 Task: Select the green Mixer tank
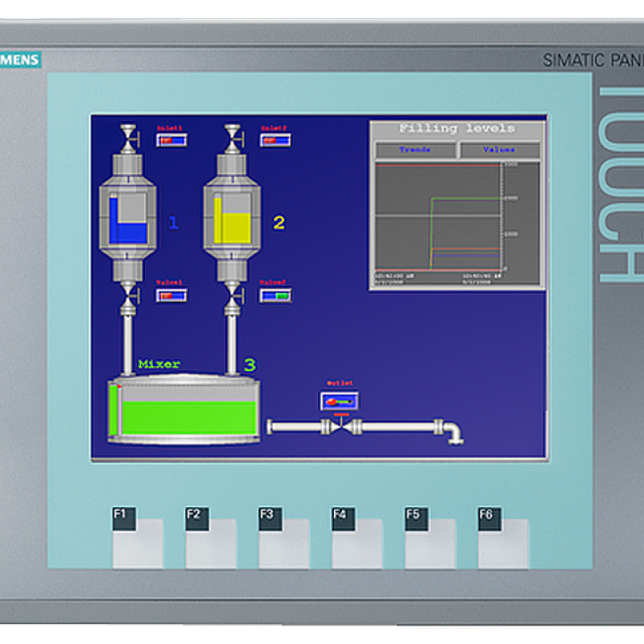click(185, 412)
